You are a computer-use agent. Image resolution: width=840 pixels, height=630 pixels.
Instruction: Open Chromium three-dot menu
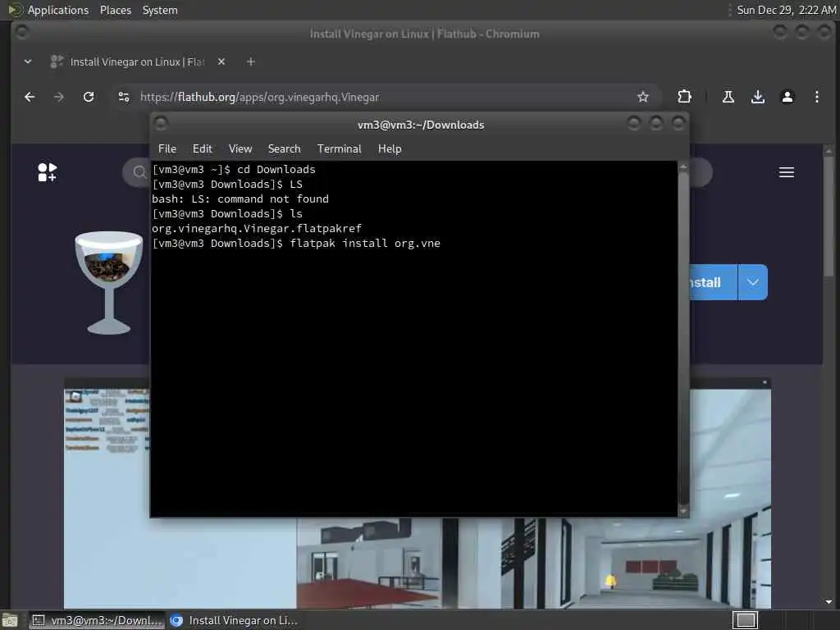pyautogui.click(x=816, y=97)
